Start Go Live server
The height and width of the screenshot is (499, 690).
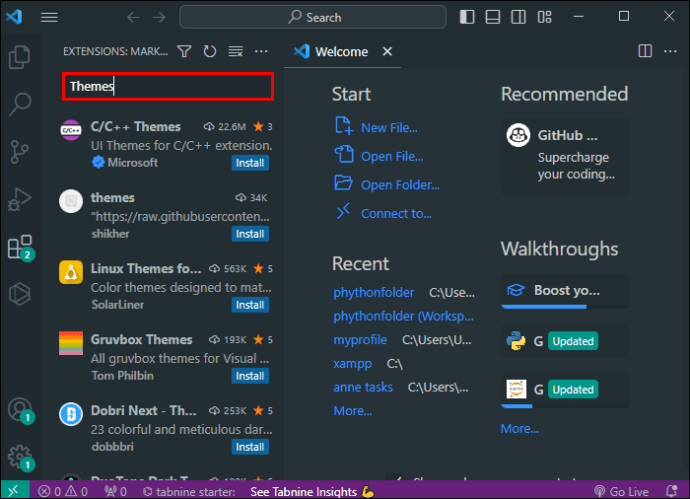coord(621,491)
